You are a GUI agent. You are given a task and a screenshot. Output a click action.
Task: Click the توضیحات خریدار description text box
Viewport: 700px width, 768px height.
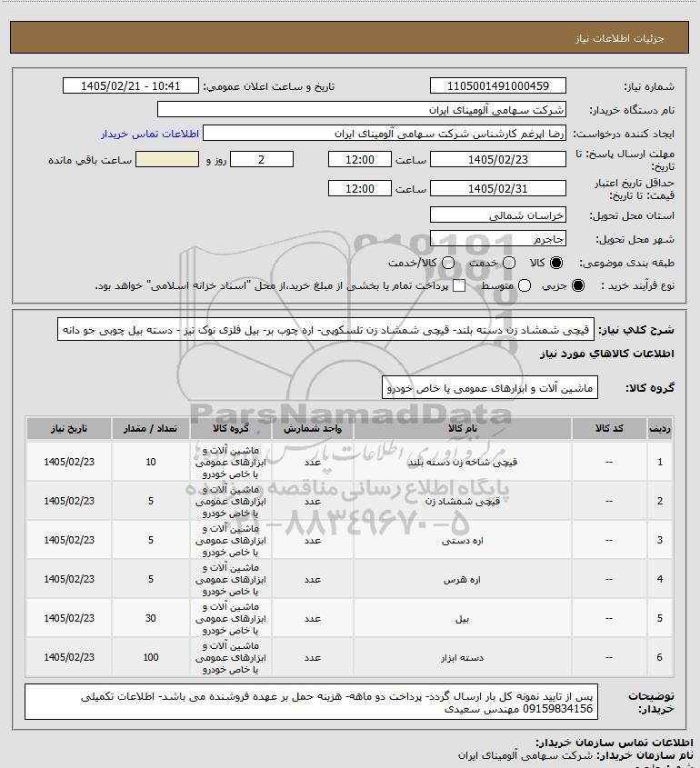point(311,702)
